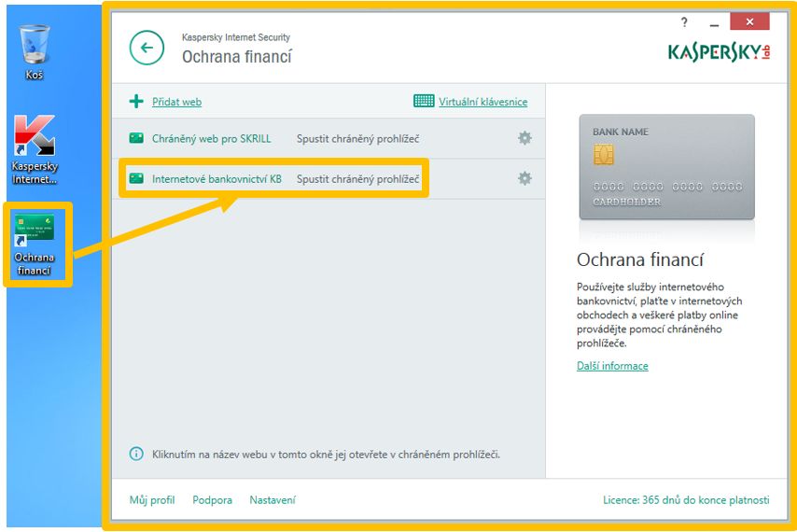Click the Ochrana financí window title text

237,56
